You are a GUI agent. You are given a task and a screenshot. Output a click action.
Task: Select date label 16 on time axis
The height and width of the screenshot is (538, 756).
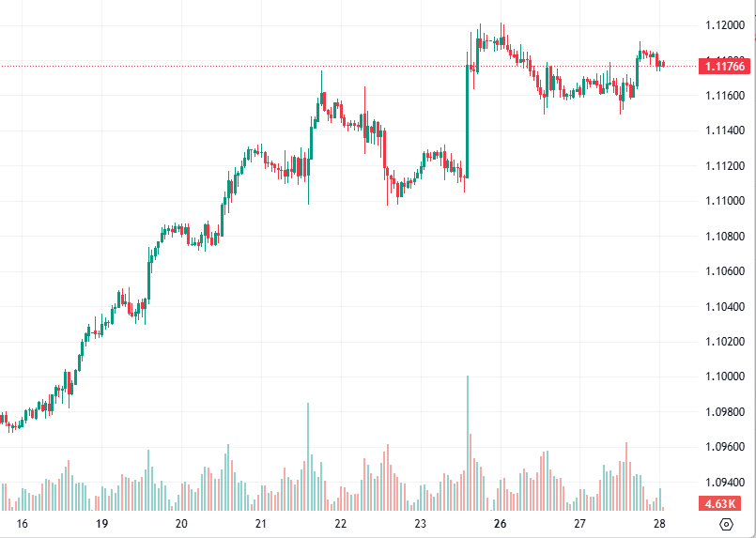click(23, 524)
